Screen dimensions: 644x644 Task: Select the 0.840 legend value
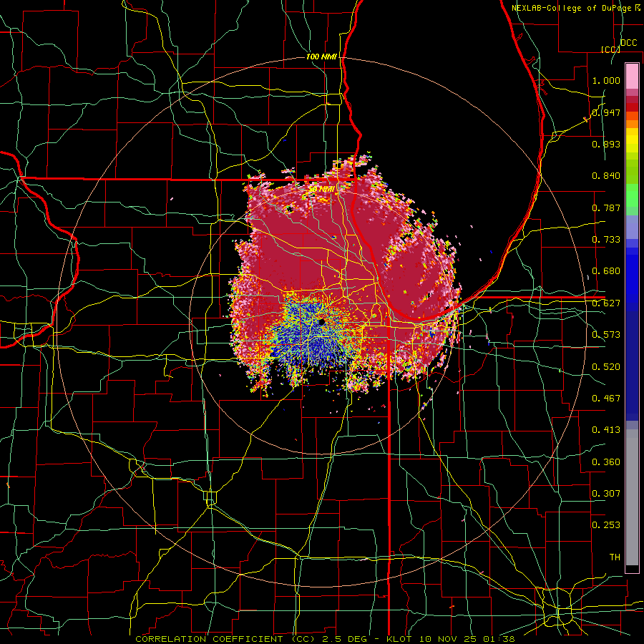tap(606, 176)
